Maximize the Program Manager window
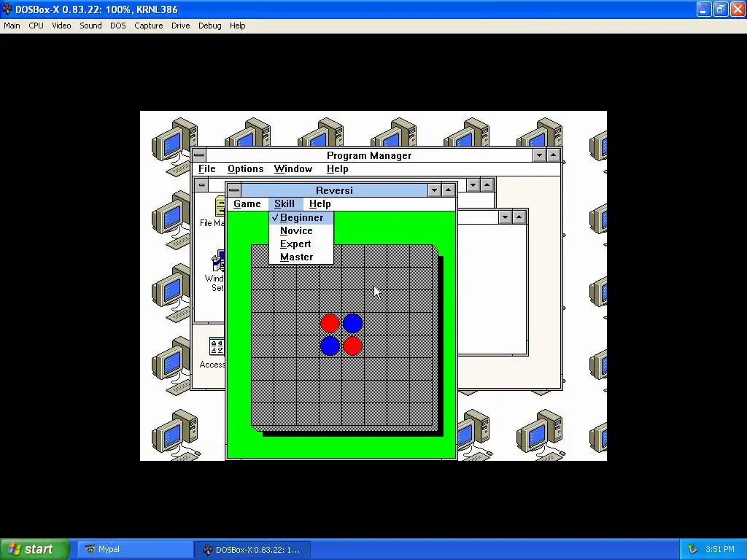 [x=554, y=155]
